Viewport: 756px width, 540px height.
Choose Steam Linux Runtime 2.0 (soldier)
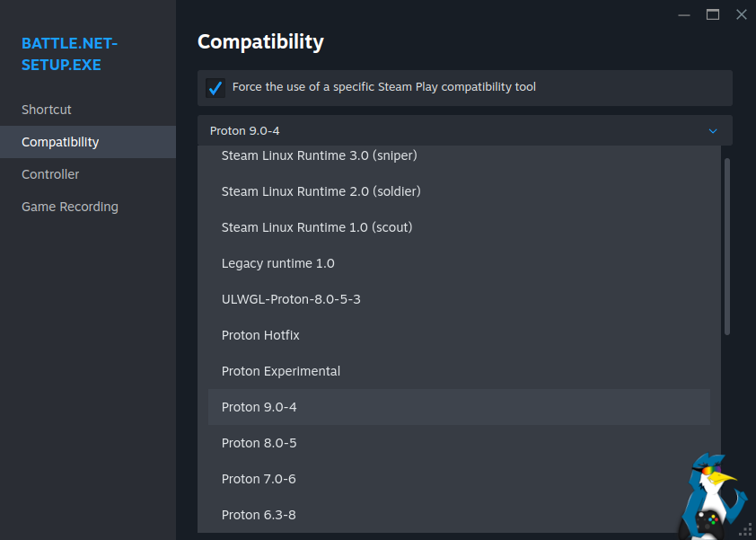321,191
